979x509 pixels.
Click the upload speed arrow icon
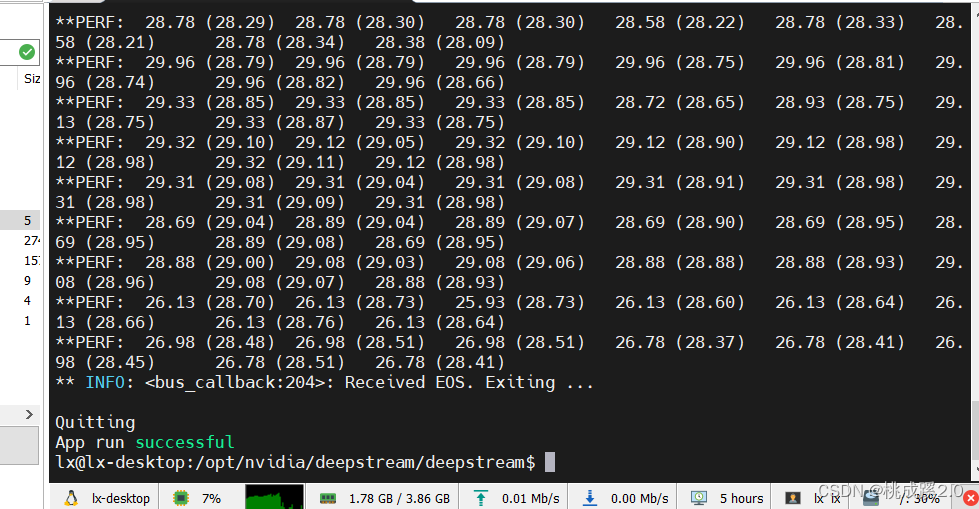pyautogui.click(x=480, y=498)
